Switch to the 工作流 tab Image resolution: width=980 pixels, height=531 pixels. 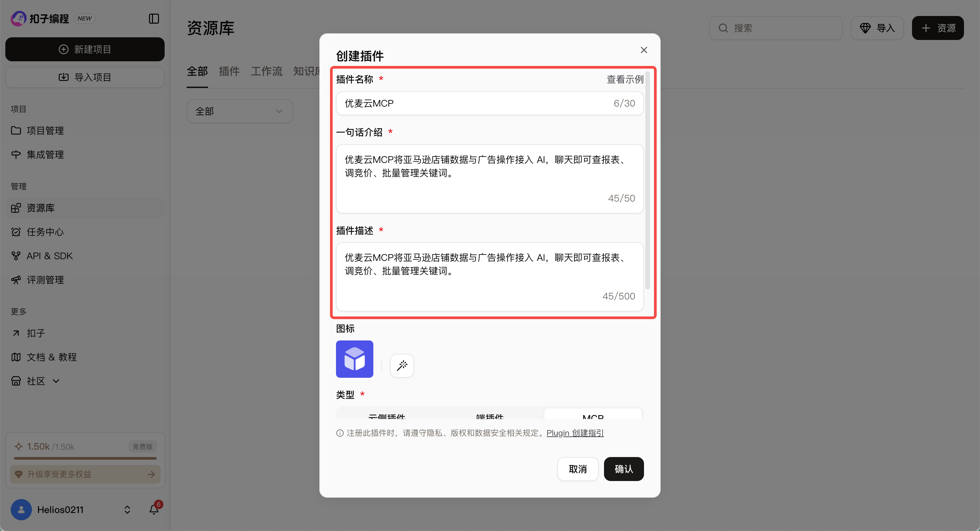[x=266, y=72]
